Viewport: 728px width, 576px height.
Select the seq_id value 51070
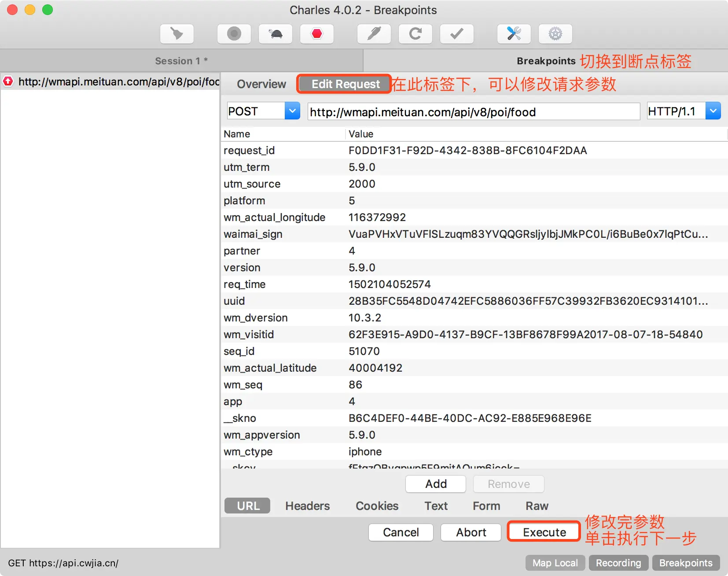tap(364, 351)
